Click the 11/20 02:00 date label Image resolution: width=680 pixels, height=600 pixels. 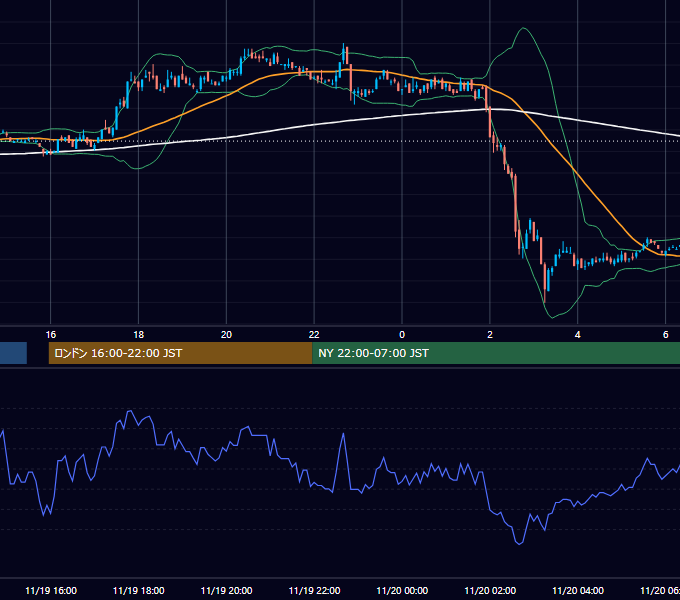click(490, 590)
